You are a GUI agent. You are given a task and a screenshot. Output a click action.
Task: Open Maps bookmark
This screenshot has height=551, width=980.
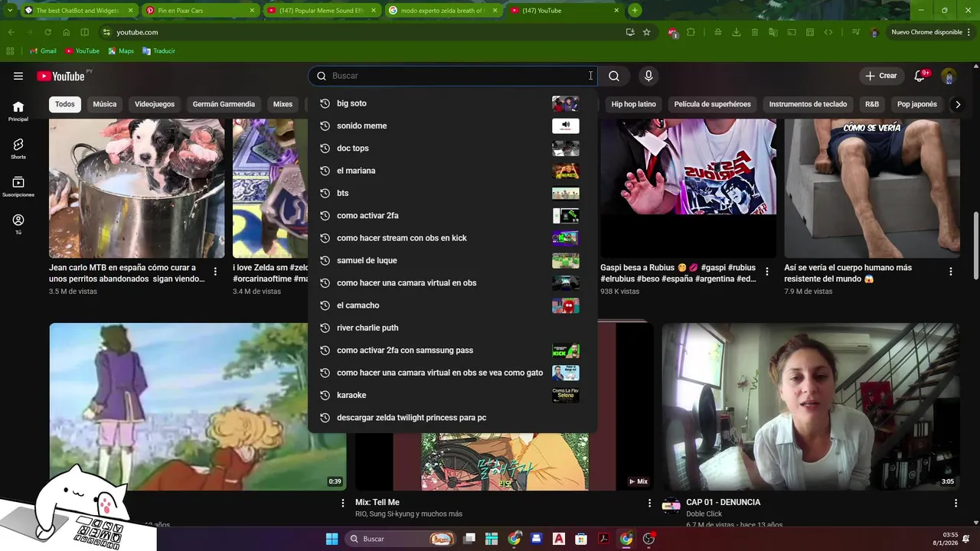121,51
